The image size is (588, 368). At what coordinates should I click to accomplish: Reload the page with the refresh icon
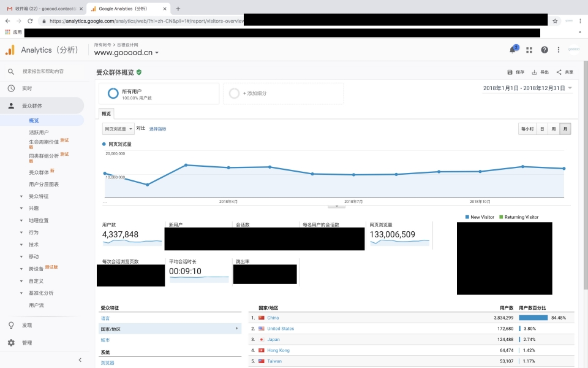(30, 21)
